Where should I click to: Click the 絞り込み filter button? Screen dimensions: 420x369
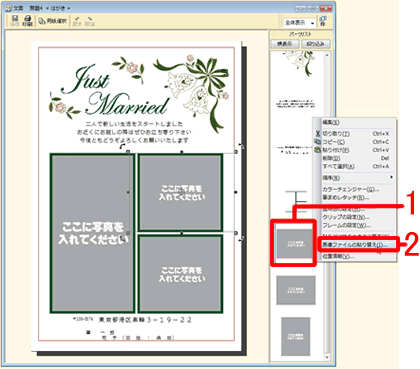coord(316,44)
